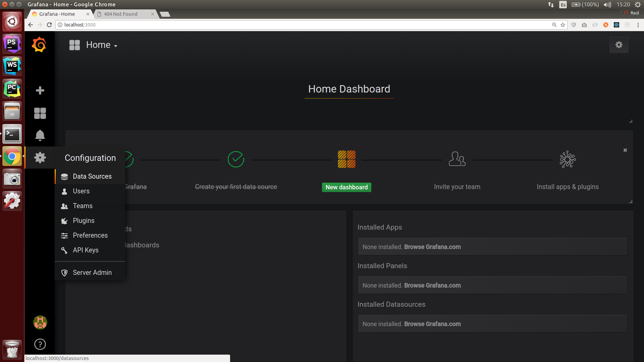This screenshot has width=644, height=362.
Task: Click the Invite your team link
Action: pyautogui.click(x=457, y=187)
